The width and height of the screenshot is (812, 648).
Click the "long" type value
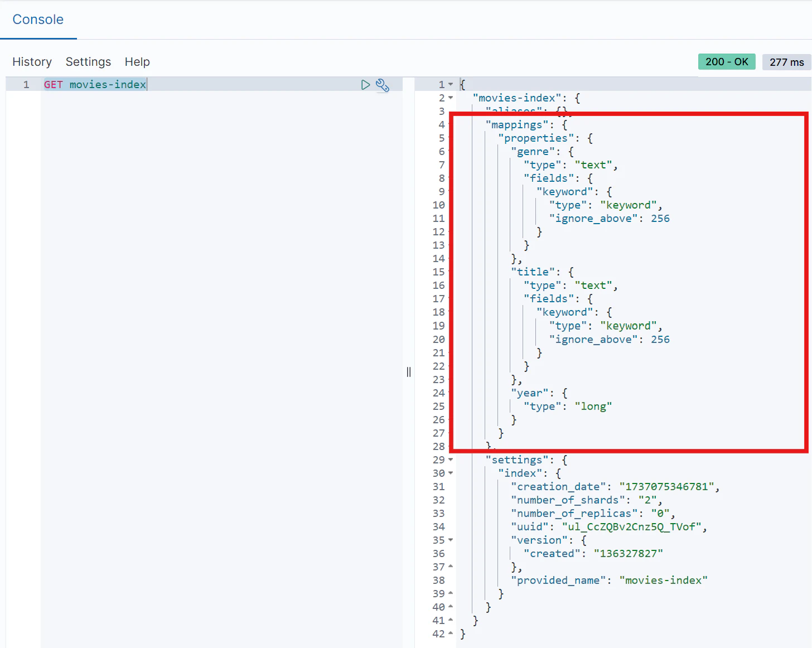tap(593, 407)
